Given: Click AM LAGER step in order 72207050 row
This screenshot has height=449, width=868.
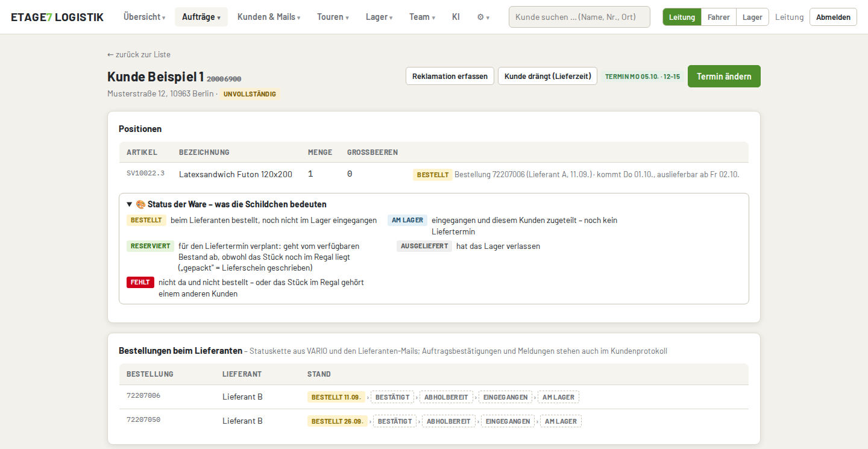Looking at the screenshot, I should pos(561,421).
